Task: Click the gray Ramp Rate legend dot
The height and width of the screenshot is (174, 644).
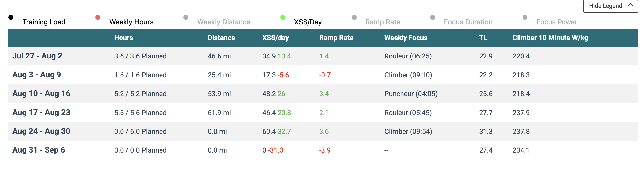Action: point(354,17)
